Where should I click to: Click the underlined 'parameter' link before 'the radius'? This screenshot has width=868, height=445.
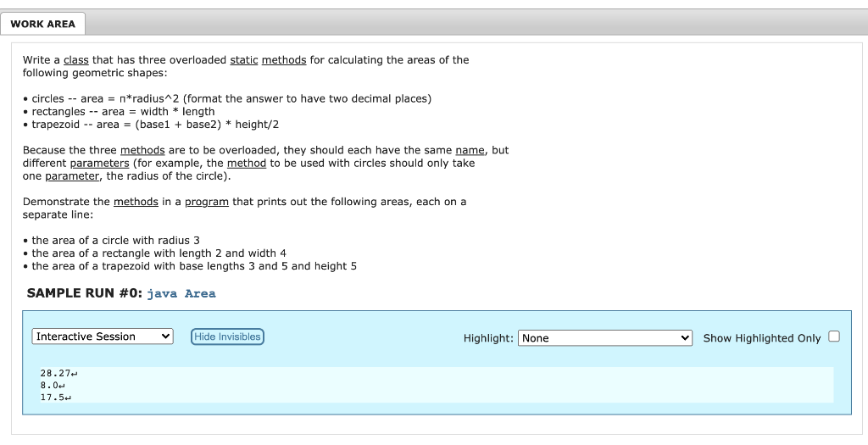point(72,176)
